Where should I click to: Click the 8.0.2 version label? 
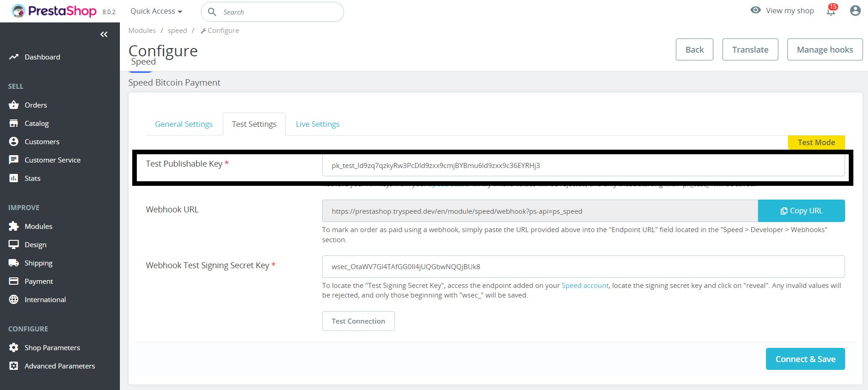click(109, 12)
